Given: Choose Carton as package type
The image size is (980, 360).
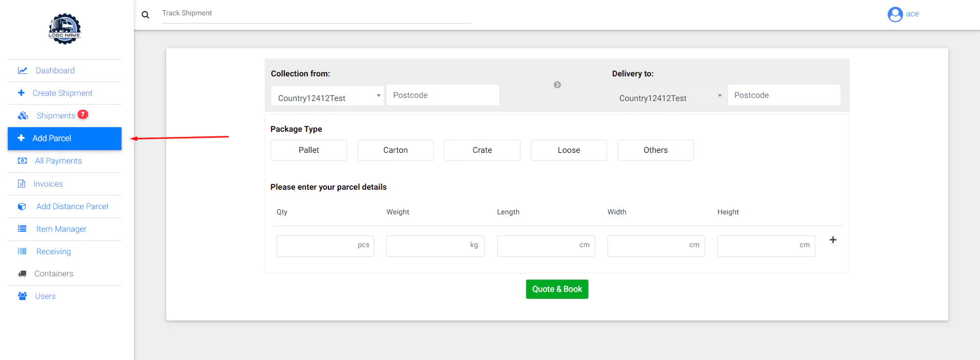Looking at the screenshot, I should click(395, 150).
